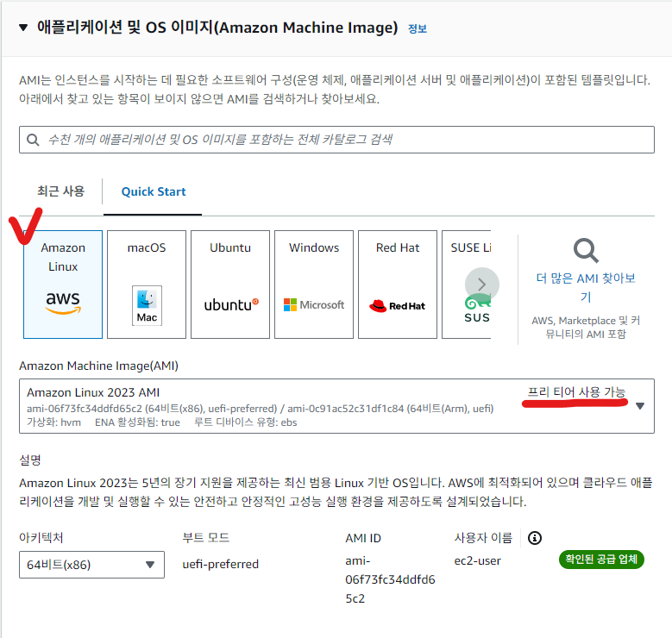Open the 더 많은 AMI 찾아보기 link
The width and height of the screenshot is (672, 638).
tap(586, 287)
